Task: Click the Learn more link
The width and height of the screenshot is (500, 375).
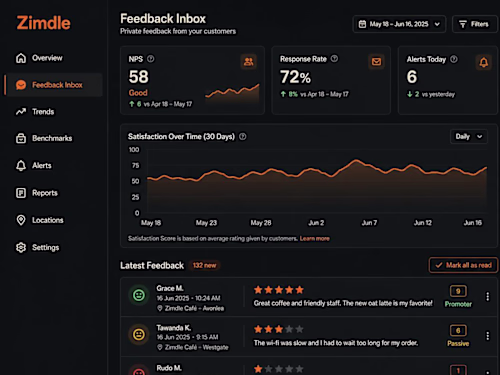Action: 315,239
